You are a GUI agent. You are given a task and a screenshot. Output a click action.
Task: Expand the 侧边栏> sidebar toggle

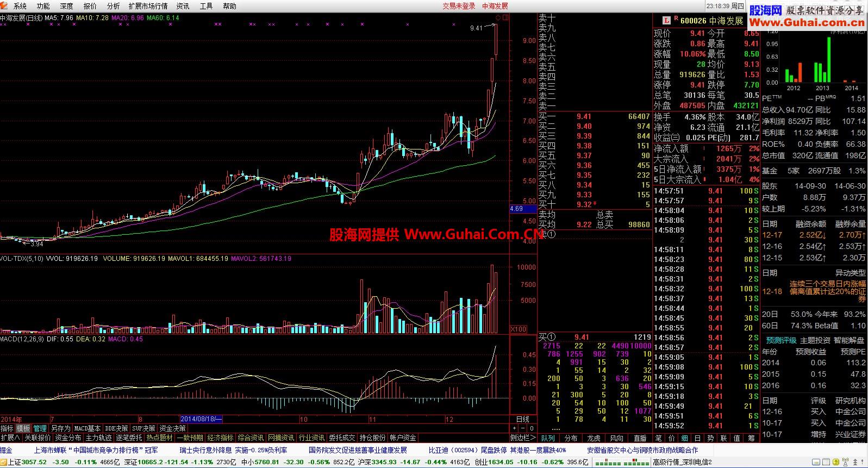[523, 438]
